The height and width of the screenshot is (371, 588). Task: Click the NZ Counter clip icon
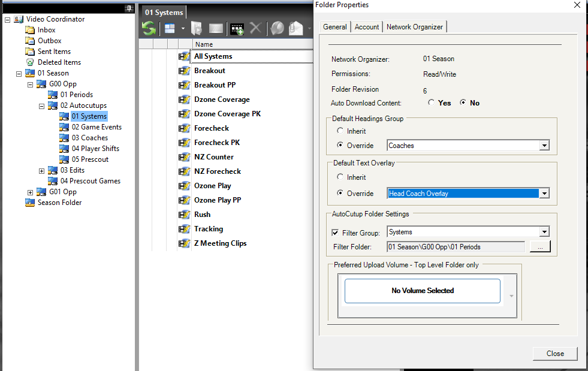click(184, 157)
